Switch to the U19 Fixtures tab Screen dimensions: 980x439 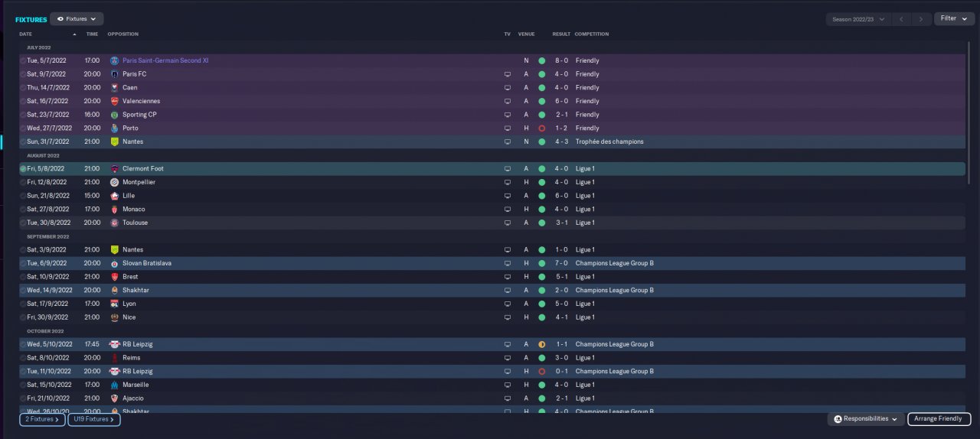tap(93, 419)
